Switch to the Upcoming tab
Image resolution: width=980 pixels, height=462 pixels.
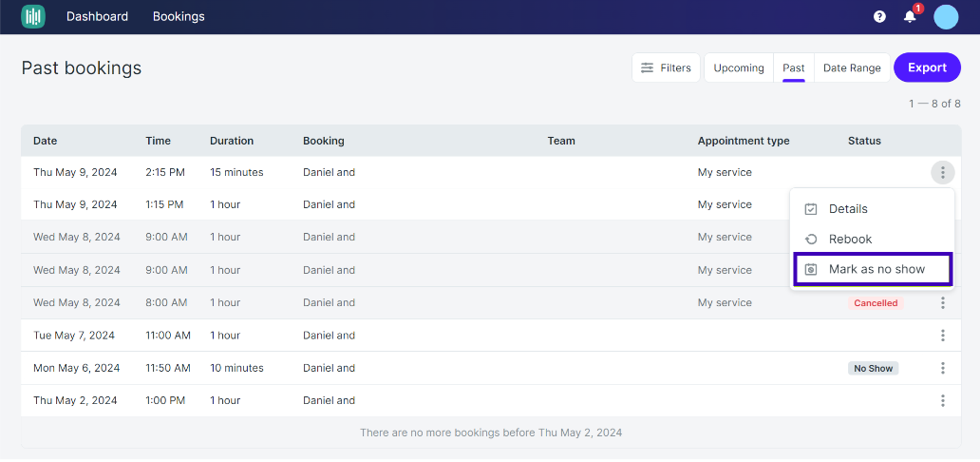pyautogui.click(x=739, y=67)
